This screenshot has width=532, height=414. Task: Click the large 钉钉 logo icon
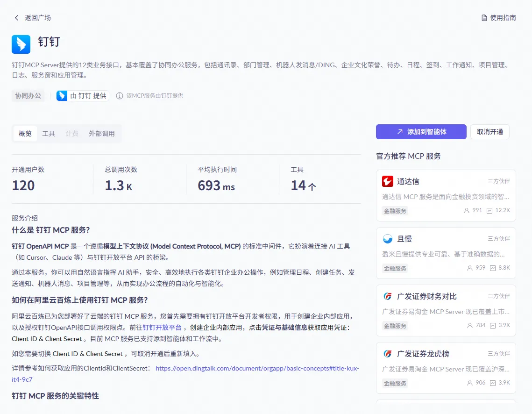point(21,44)
